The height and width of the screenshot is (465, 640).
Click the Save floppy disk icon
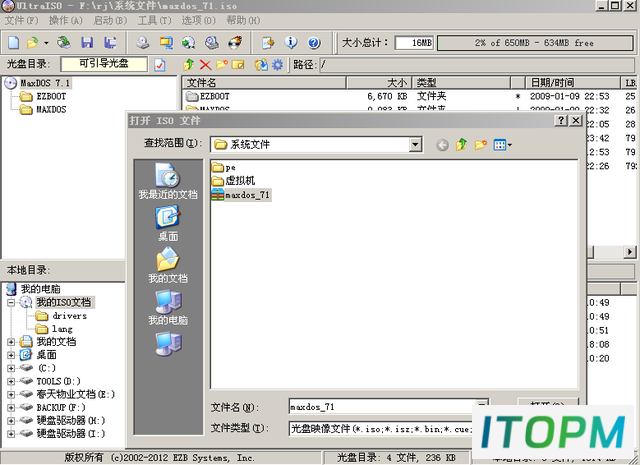tap(87, 42)
